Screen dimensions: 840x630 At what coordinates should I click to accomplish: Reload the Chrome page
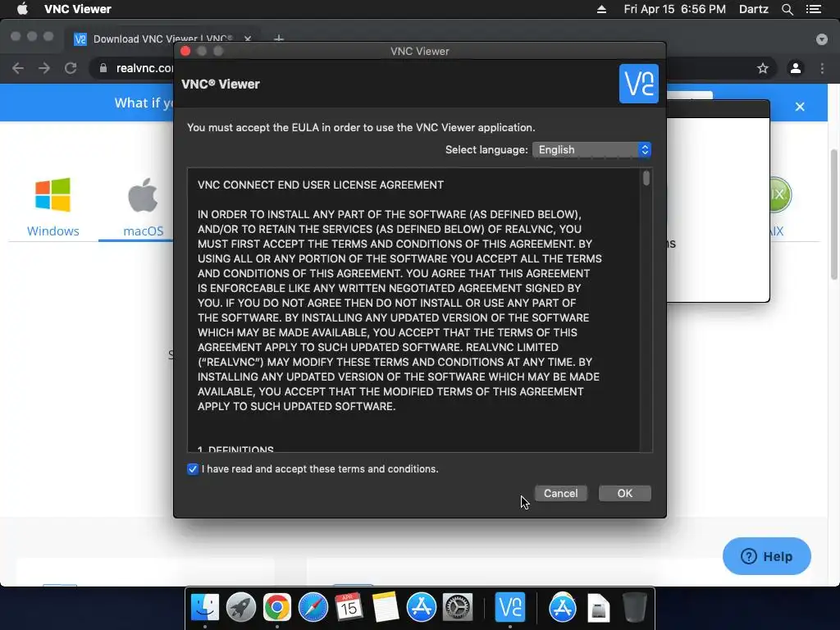point(71,68)
